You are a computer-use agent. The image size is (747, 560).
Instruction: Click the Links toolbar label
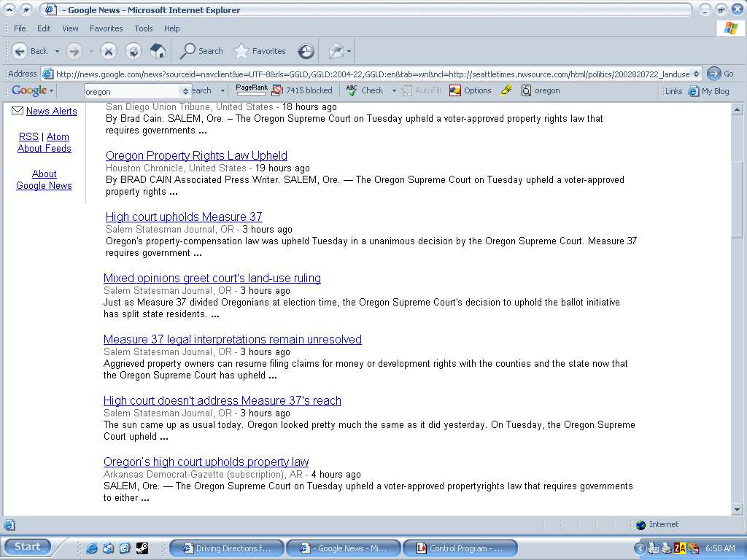tap(673, 91)
